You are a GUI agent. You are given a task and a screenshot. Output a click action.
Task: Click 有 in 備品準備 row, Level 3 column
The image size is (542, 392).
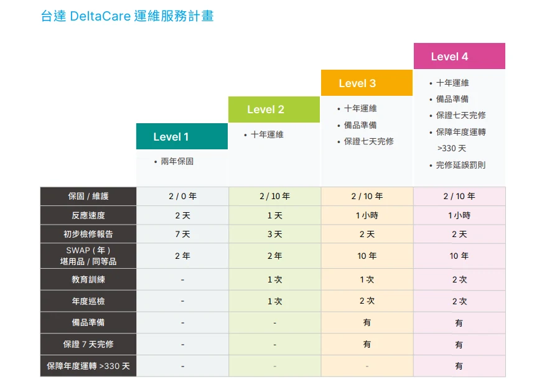click(367, 323)
